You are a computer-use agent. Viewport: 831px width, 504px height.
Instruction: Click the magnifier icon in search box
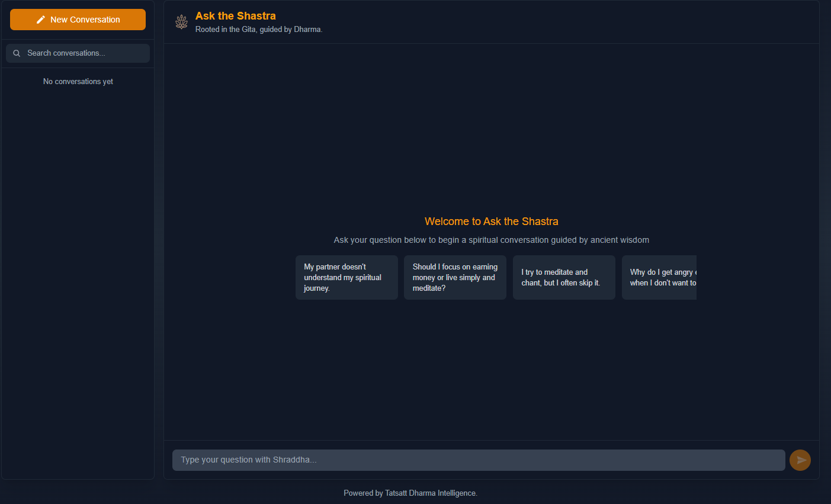(x=17, y=53)
